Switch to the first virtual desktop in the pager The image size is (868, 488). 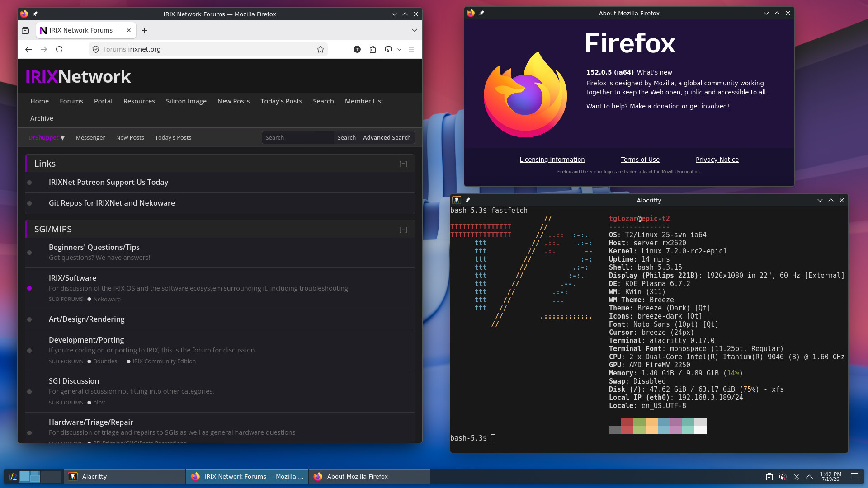pyautogui.click(x=30, y=476)
